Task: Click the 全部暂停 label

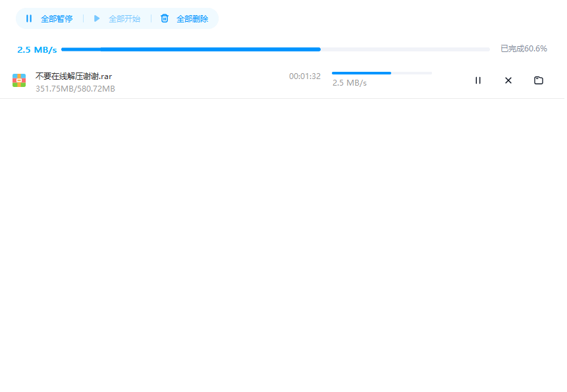Action: pos(57,19)
